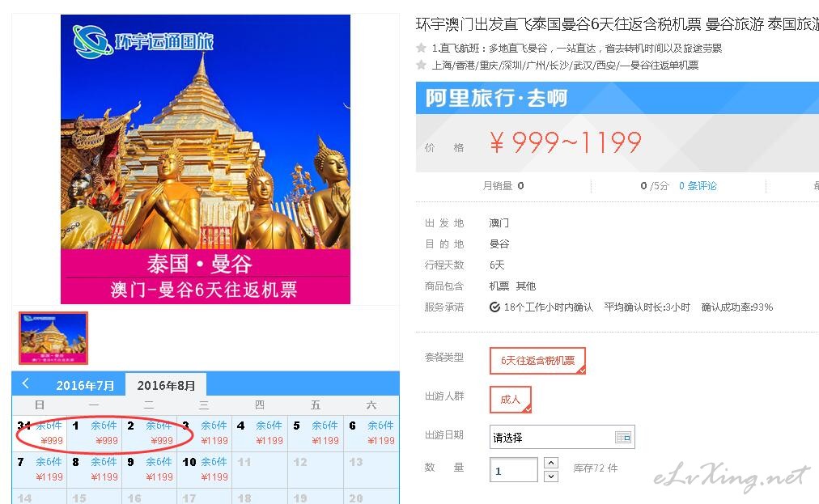This screenshot has height=504, width=819.
Task: Open the calendar icon in the travel date field
Action: [x=623, y=437]
